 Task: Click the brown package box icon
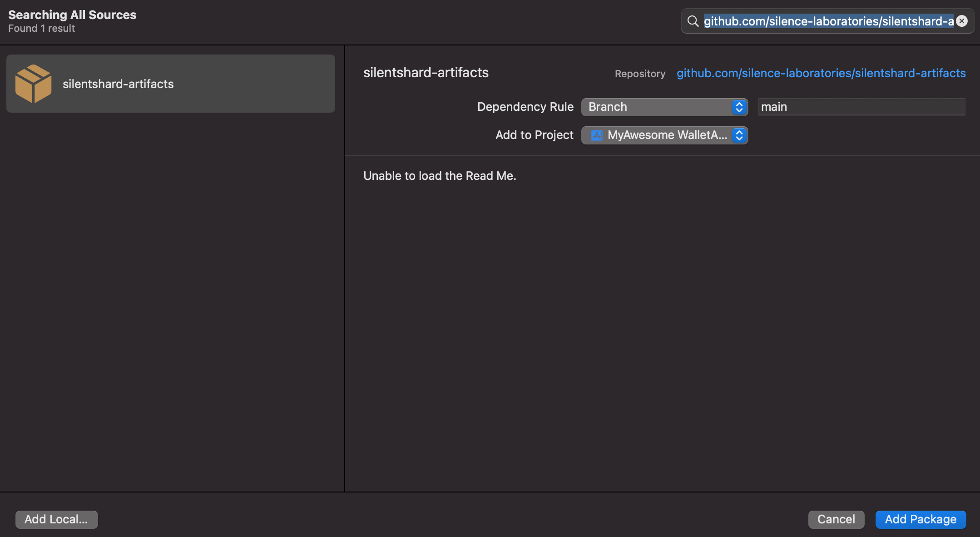(33, 84)
